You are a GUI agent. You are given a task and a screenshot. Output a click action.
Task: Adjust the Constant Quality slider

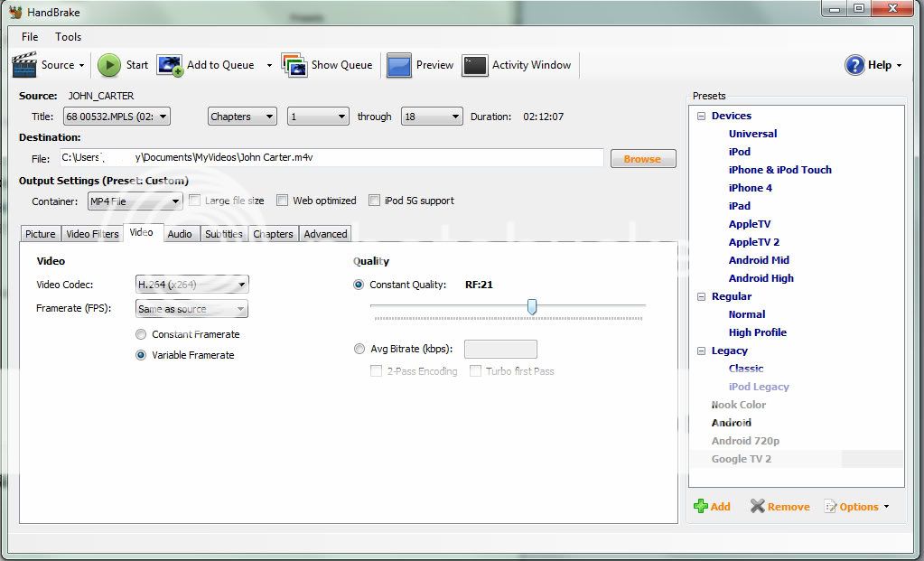(531, 307)
